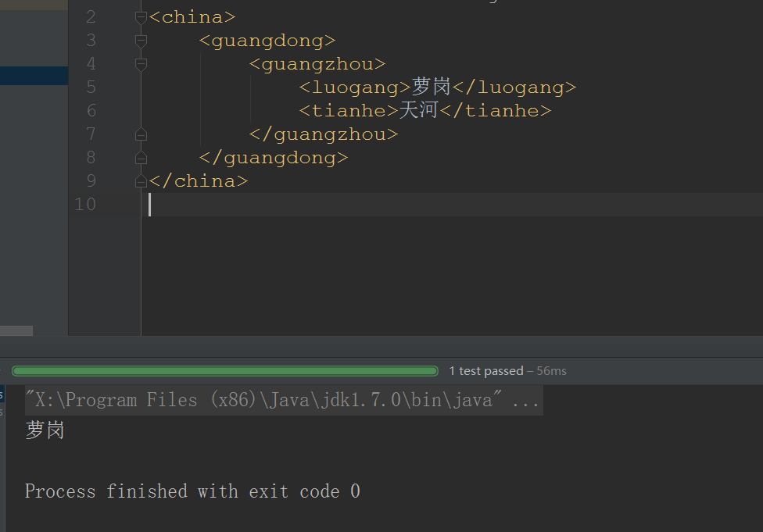
Task: Place cursor on empty line 10
Action: [453, 204]
